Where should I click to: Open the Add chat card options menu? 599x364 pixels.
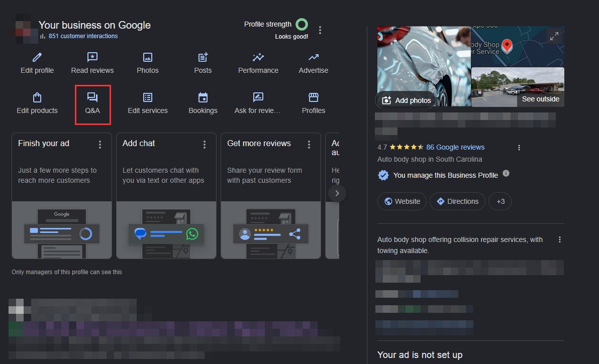click(x=205, y=144)
